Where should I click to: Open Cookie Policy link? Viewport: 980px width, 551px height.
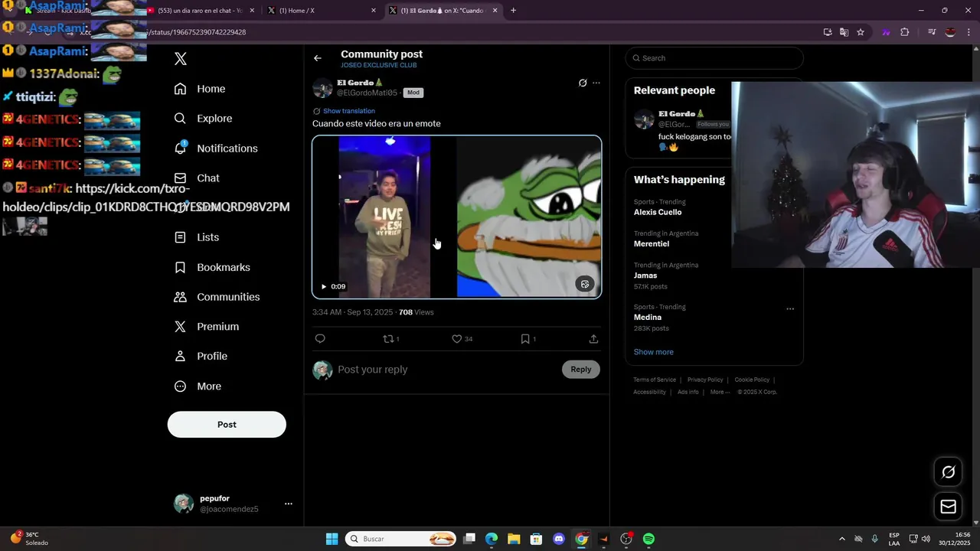tap(752, 380)
